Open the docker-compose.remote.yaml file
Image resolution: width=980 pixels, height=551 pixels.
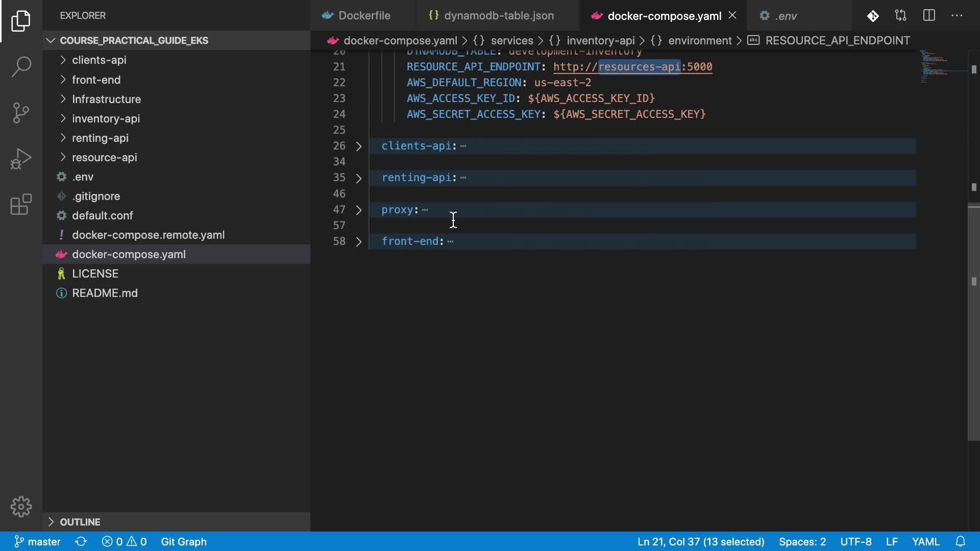coord(148,235)
